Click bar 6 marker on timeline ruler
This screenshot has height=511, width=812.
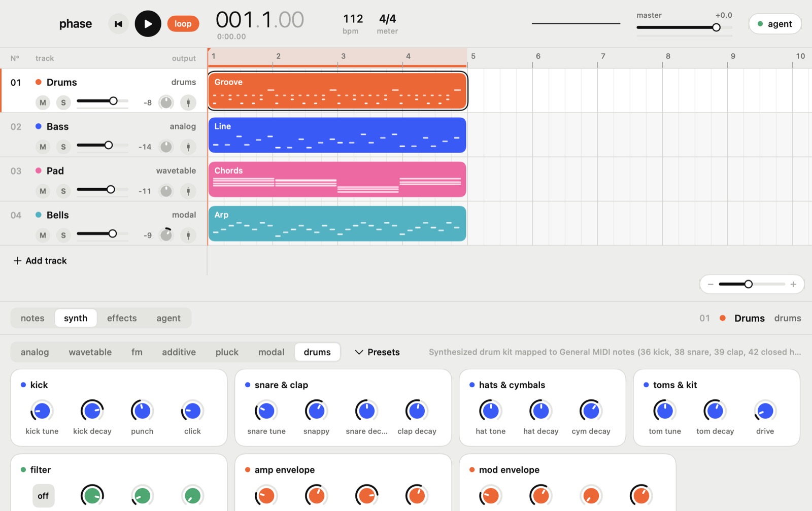point(538,56)
